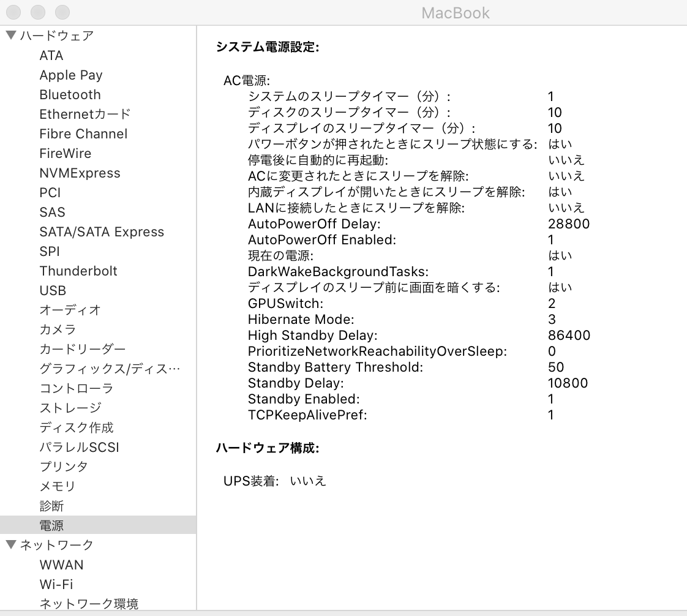Click the MacBook window title

tap(455, 13)
